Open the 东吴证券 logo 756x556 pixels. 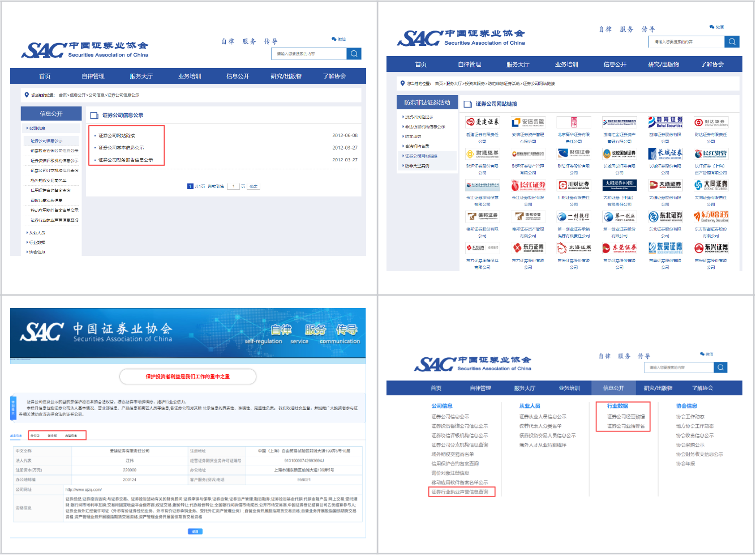click(665, 247)
